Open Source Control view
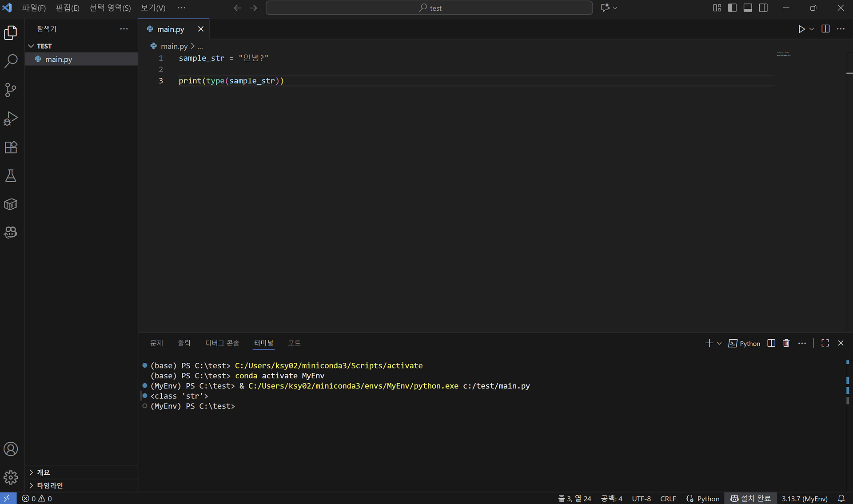The width and height of the screenshot is (853, 504). pyautogui.click(x=11, y=90)
